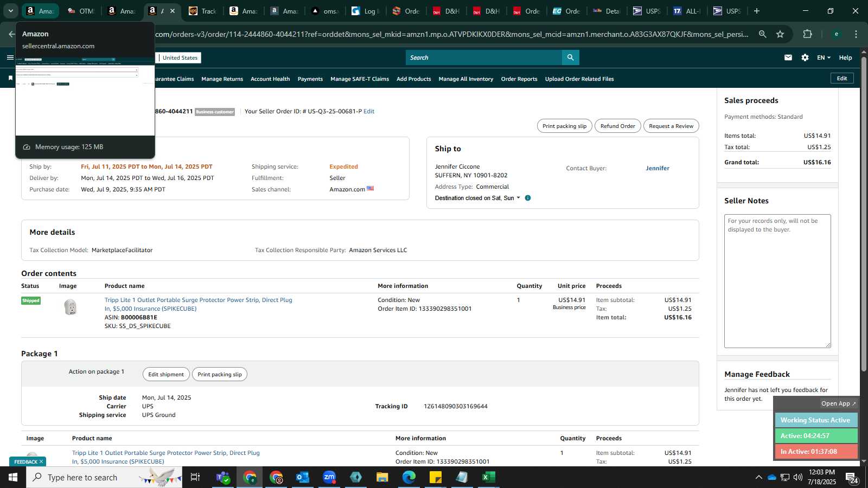Open the Add Products menu
Viewport: 868px width, 488px height.
point(414,79)
